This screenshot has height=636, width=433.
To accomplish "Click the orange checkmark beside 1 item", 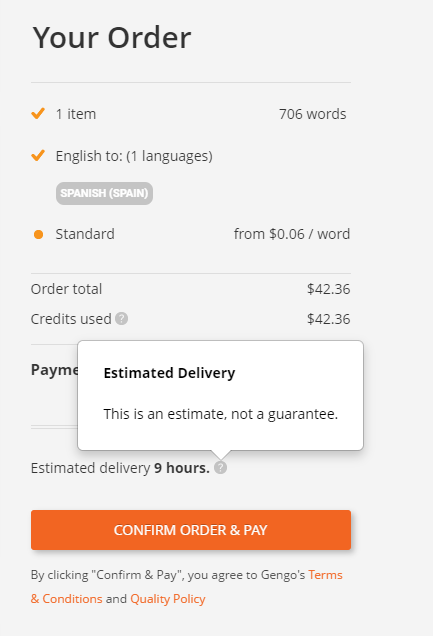I will click(38, 113).
